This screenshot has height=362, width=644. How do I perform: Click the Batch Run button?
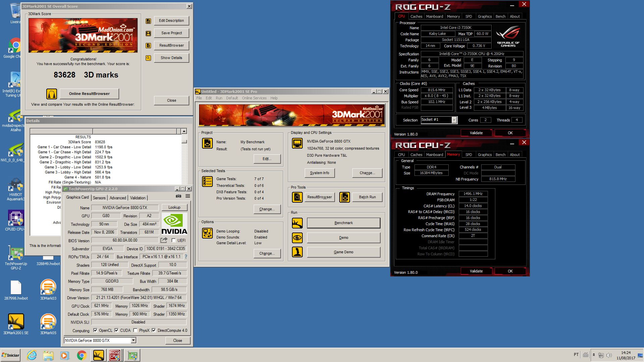point(367,197)
